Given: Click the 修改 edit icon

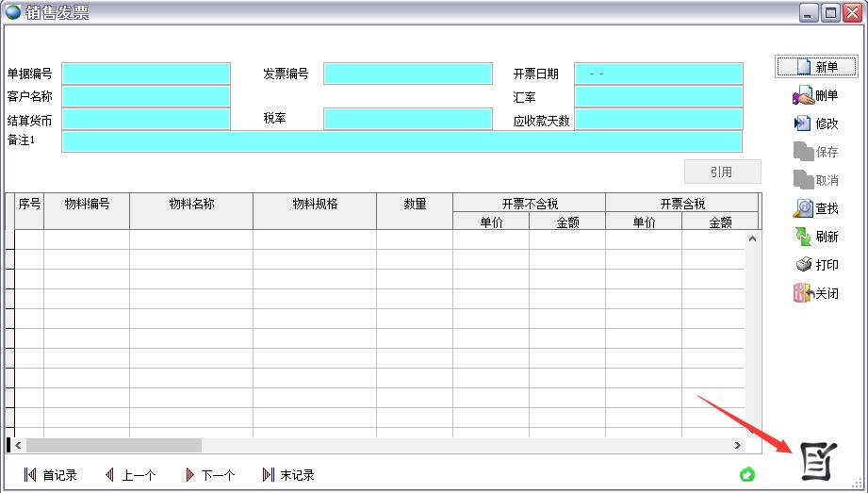Looking at the screenshot, I should click(x=803, y=123).
